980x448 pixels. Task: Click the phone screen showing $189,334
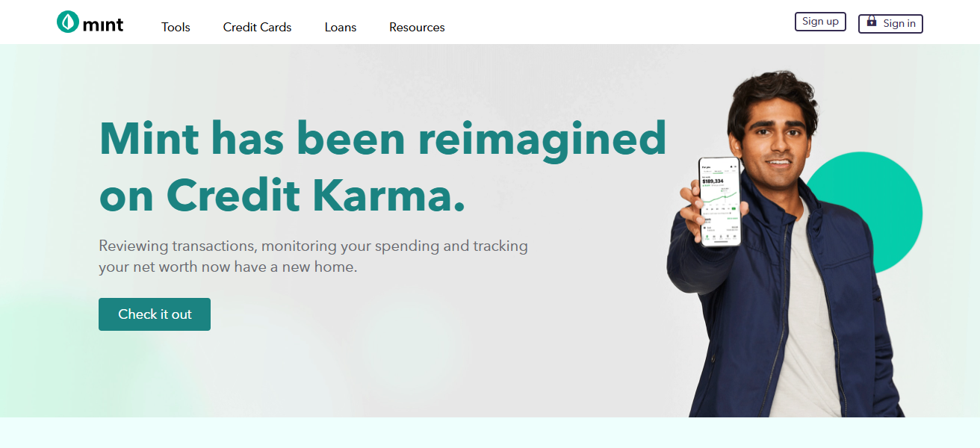[720, 201]
